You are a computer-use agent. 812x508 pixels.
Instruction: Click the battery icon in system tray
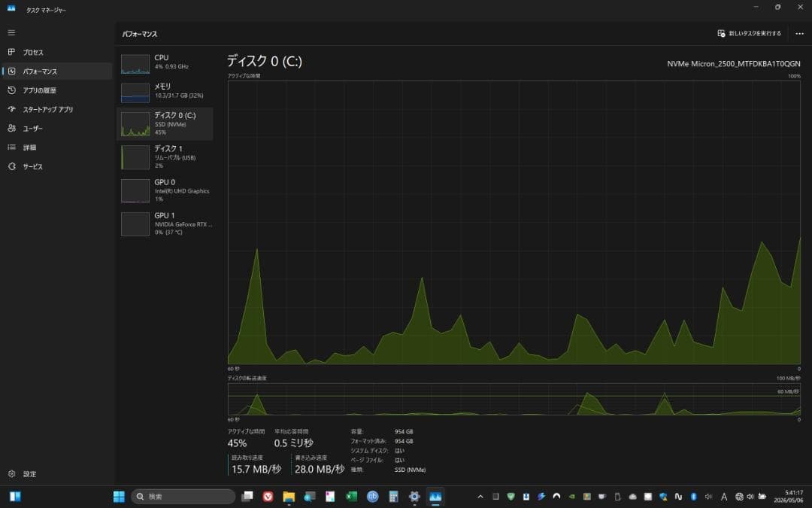(762, 497)
